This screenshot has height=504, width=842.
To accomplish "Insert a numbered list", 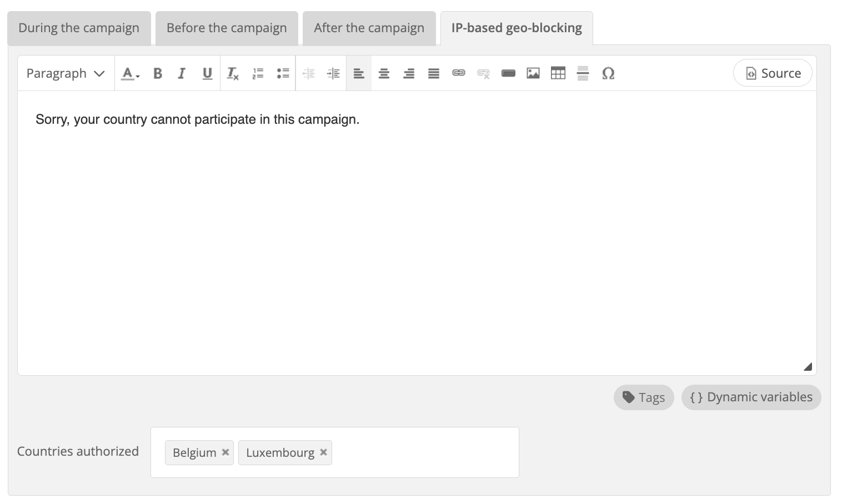I will pos(258,73).
